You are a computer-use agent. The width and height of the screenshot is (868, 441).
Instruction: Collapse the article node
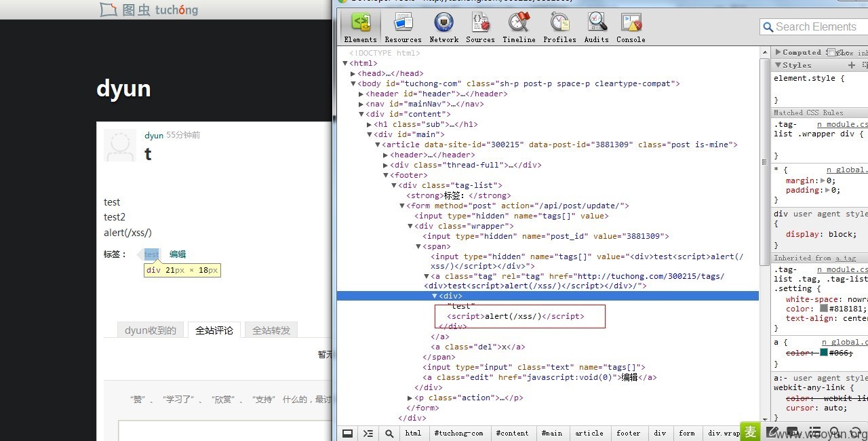(x=378, y=145)
